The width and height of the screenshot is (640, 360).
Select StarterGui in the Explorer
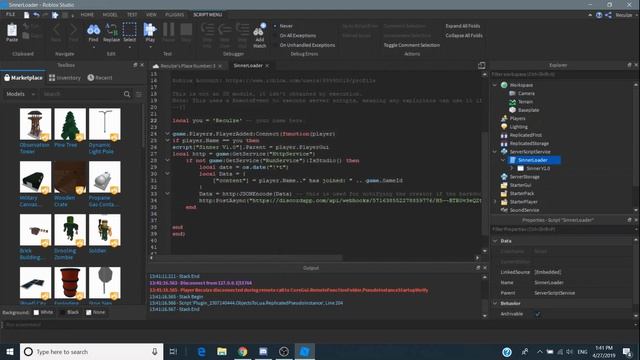click(520, 185)
